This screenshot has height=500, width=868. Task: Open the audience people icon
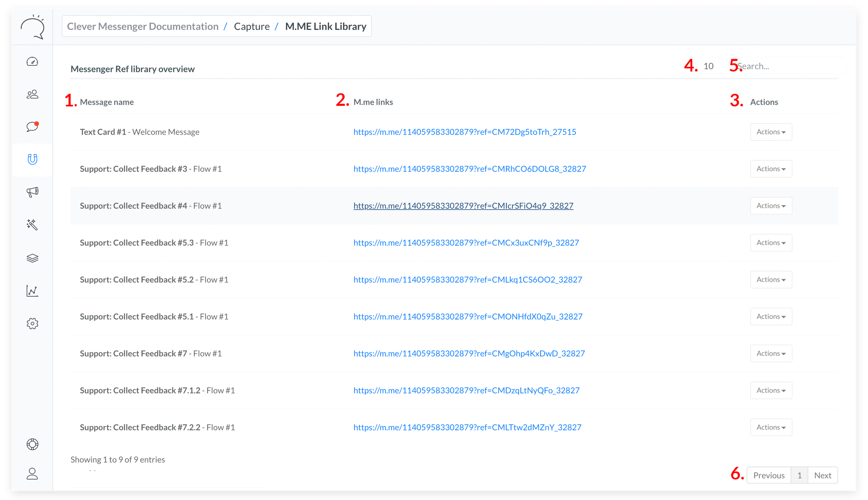(32, 94)
